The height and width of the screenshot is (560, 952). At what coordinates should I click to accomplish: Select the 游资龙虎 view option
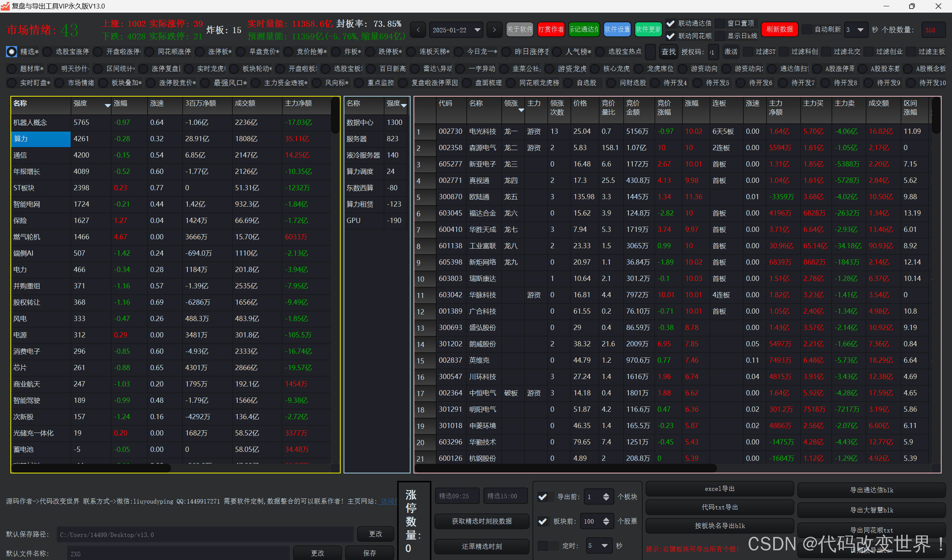coord(549,68)
